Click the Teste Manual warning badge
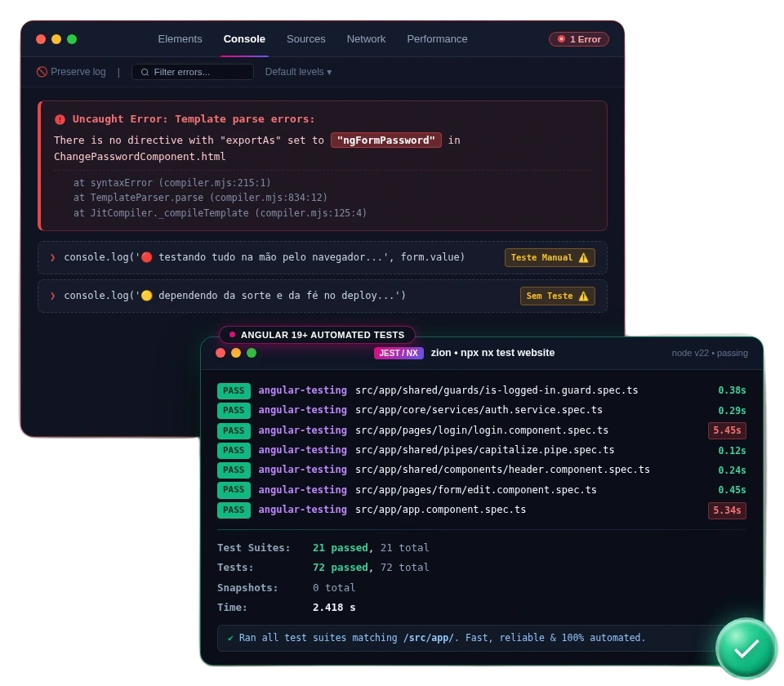This screenshot has width=784, height=686. pyautogui.click(x=550, y=257)
